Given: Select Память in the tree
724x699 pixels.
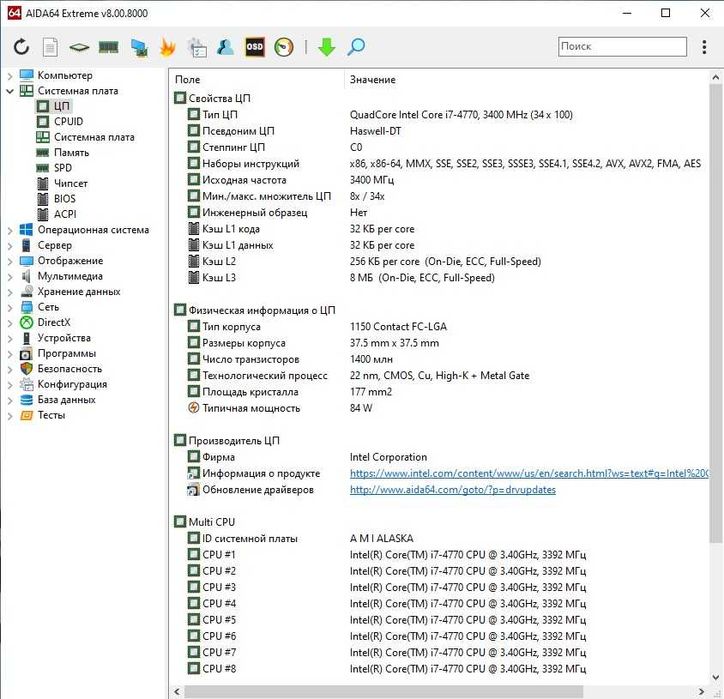Looking at the screenshot, I should pos(63,152).
